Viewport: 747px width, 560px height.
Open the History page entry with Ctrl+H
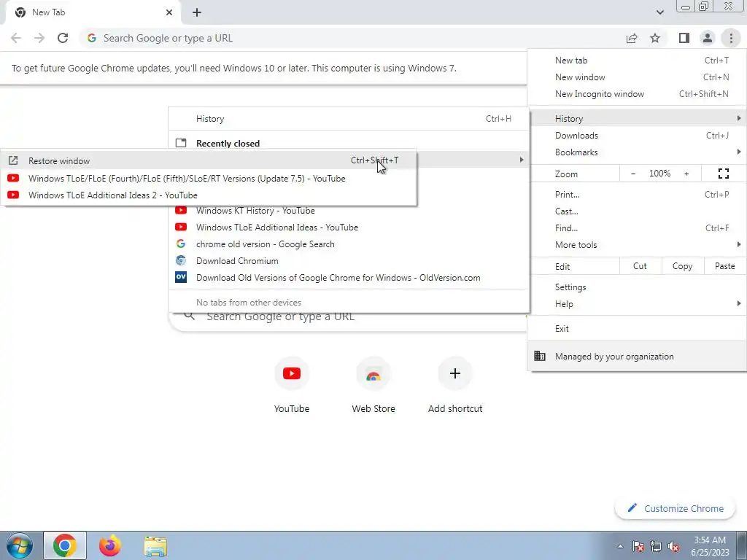click(x=349, y=119)
